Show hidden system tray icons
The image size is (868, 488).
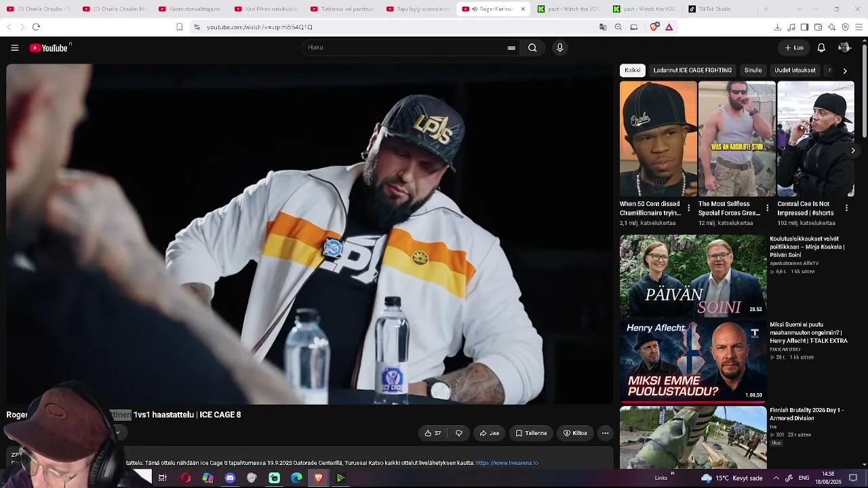point(776,478)
